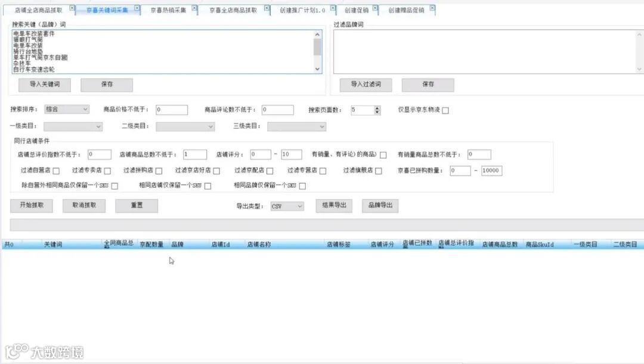Image resolution: width=644 pixels, height=364 pixels.
Task: Open the 京喜热销采集 tab
Action: (168, 10)
